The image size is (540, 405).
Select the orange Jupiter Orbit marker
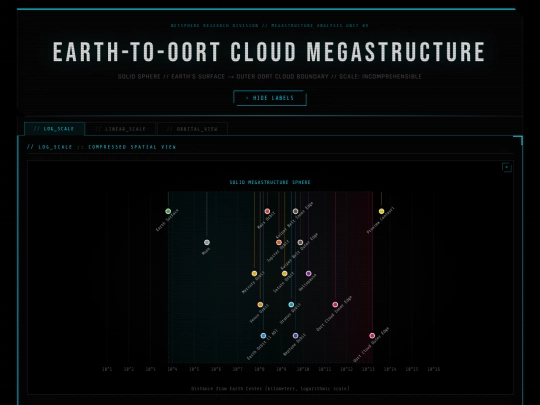click(279, 242)
